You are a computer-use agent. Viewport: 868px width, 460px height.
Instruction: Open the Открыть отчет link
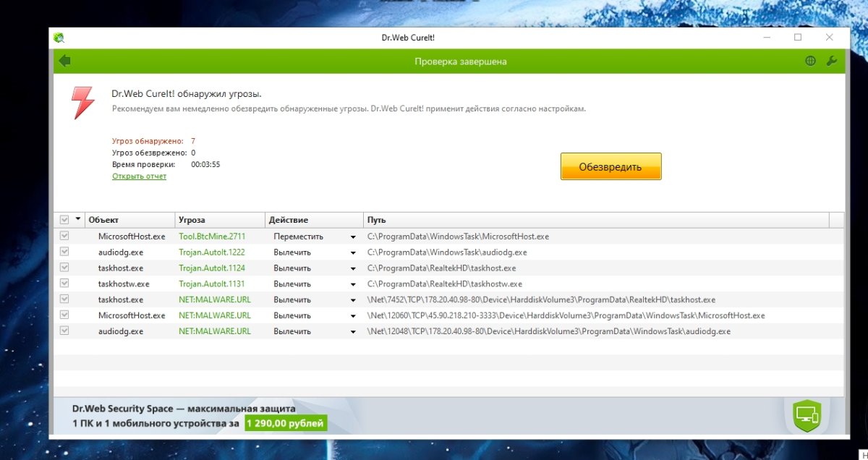click(139, 176)
